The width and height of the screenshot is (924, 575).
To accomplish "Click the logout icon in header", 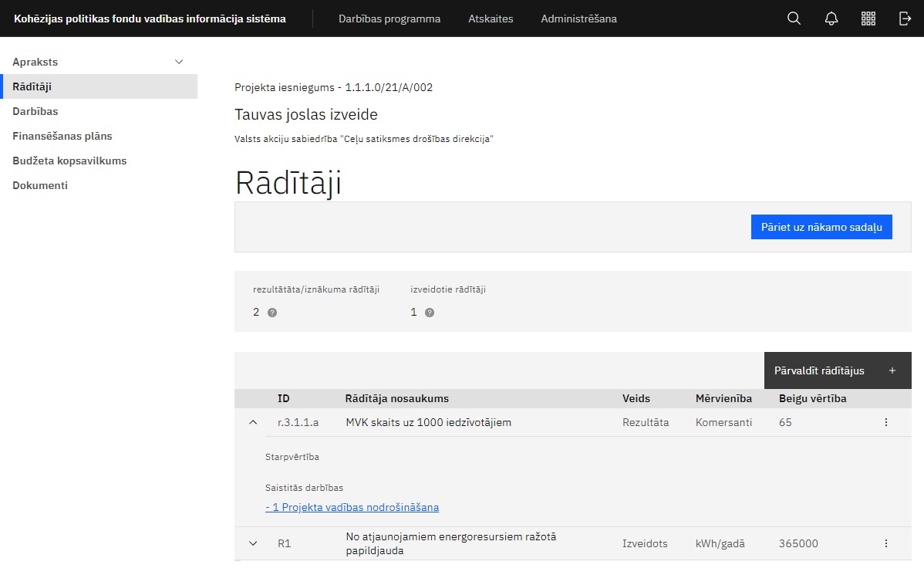I will [905, 19].
